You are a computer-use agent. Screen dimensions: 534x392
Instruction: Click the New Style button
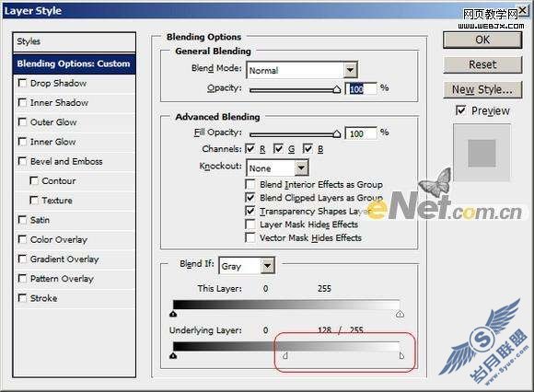click(482, 90)
